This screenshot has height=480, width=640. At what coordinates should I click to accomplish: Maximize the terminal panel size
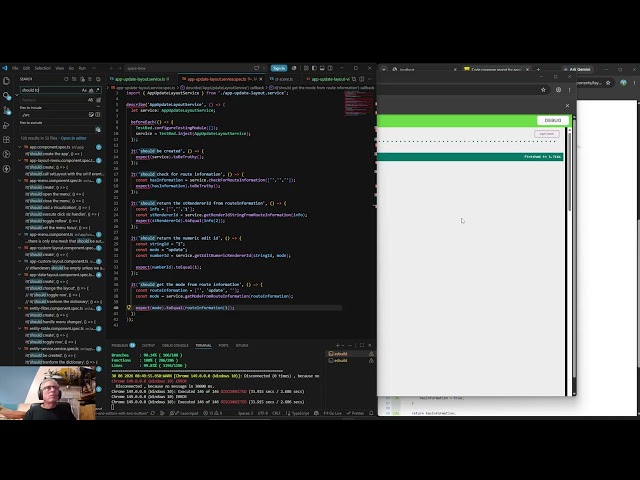coord(362,345)
